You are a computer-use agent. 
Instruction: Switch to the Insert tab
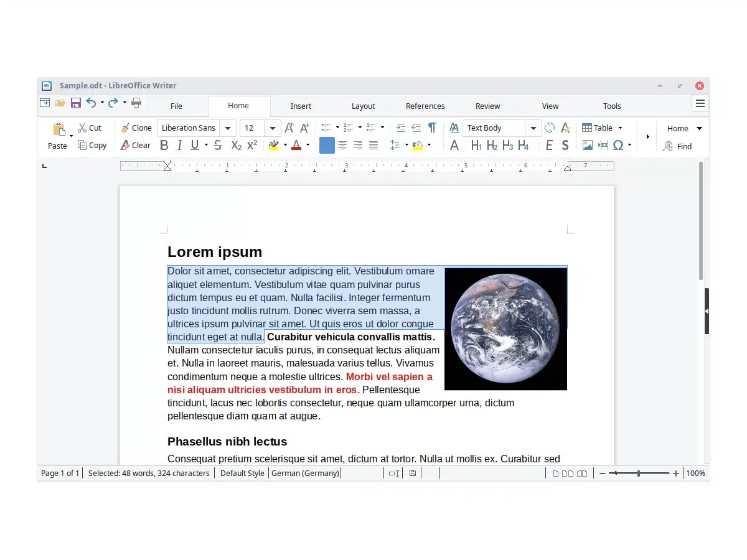point(301,106)
